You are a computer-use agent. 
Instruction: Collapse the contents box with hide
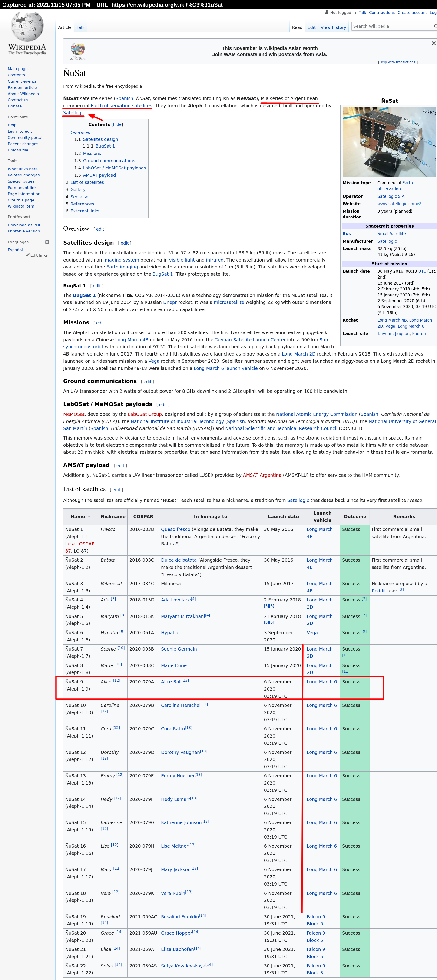tap(117, 124)
